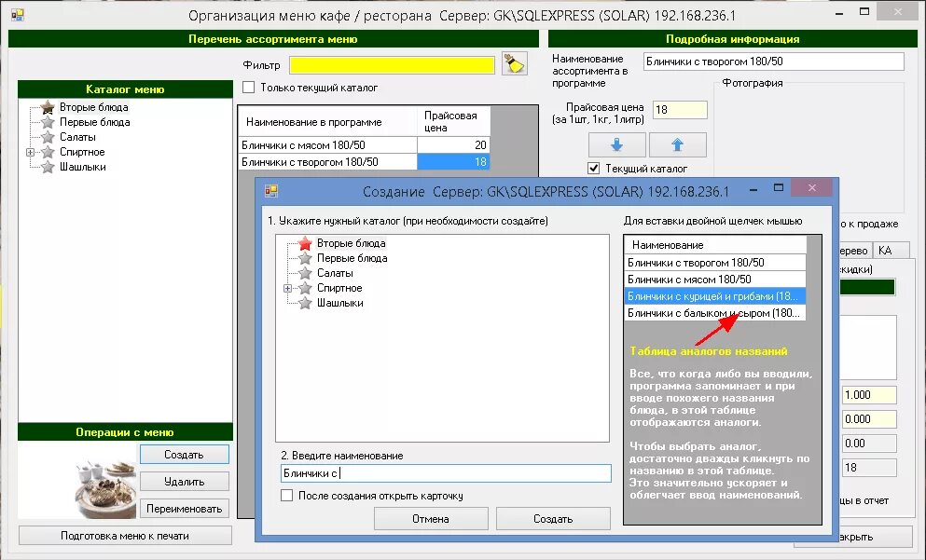Click Наименование в программе column header

pos(327,121)
